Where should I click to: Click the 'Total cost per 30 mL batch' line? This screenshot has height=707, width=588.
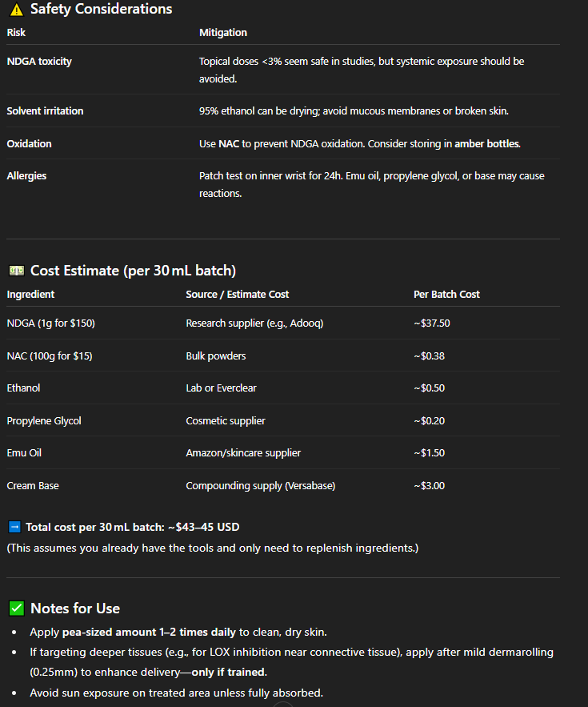133,527
